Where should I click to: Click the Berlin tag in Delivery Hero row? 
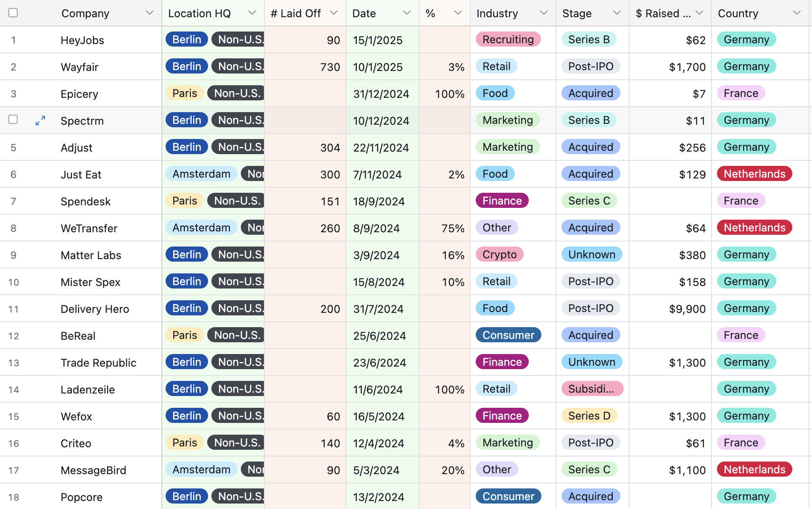click(187, 308)
